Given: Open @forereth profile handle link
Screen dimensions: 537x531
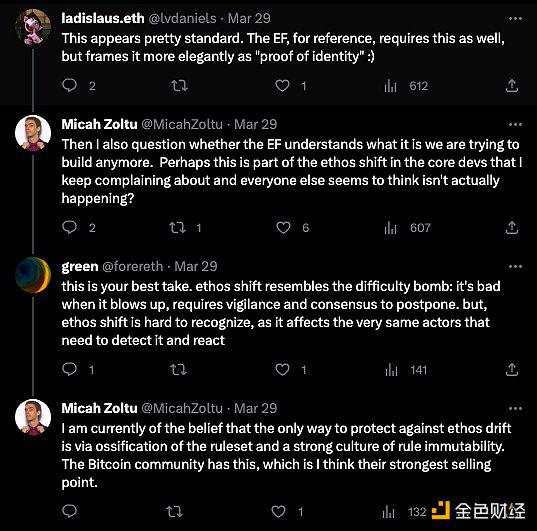Looking at the screenshot, I should point(133,266).
